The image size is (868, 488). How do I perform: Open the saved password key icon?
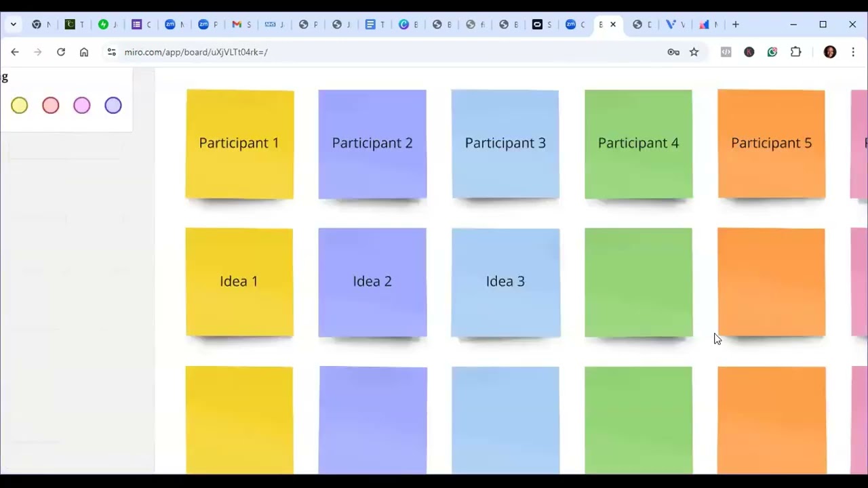click(x=673, y=52)
